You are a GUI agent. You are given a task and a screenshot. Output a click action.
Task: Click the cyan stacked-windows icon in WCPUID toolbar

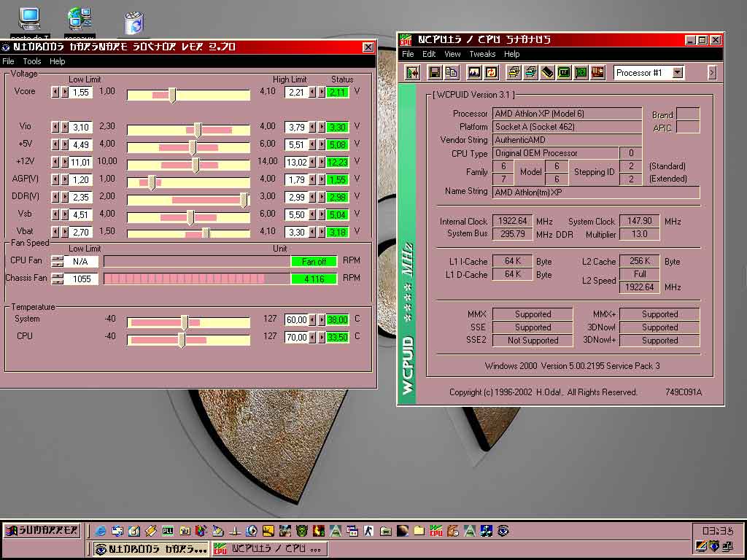point(531,72)
